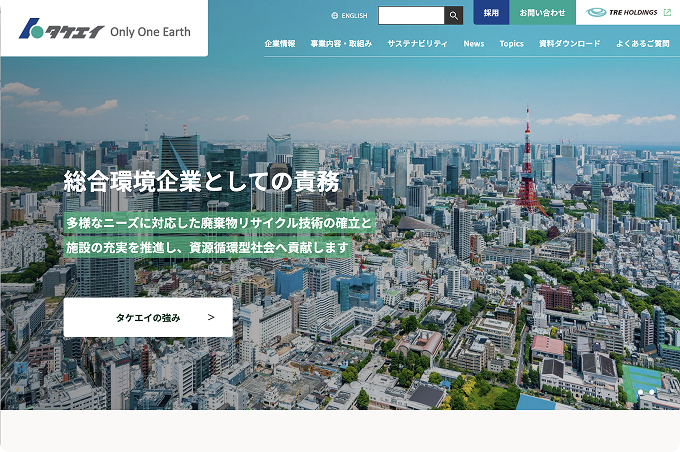The image size is (680, 452).
Task: Open the Topics menu item
Action: click(511, 43)
